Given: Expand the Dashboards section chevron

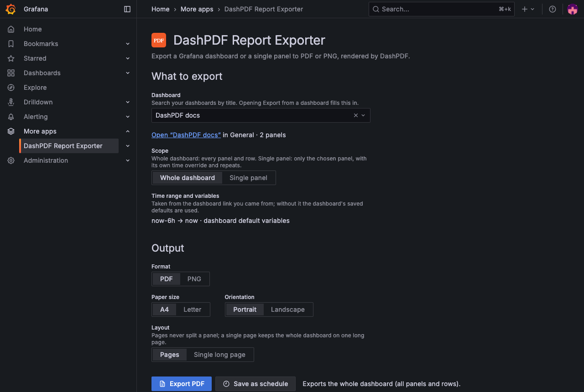Looking at the screenshot, I should pos(128,73).
